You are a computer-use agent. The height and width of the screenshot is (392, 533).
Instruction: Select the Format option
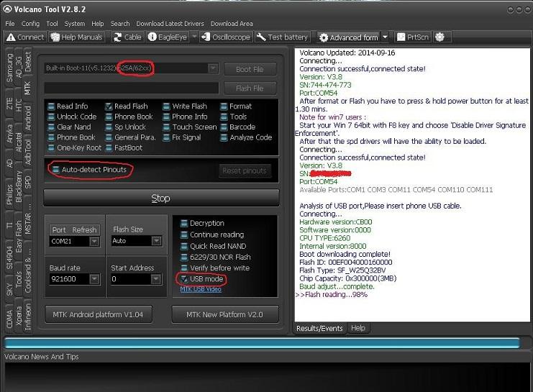[x=236, y=106]
